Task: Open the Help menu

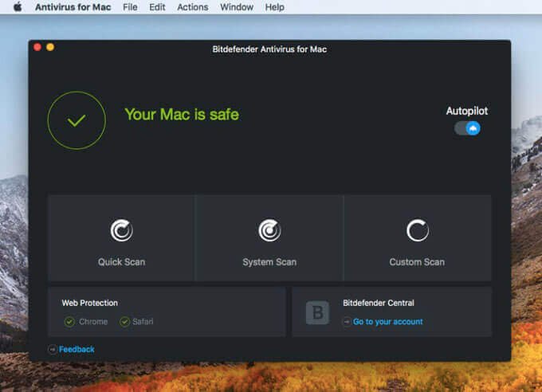Action: point(275,7)
